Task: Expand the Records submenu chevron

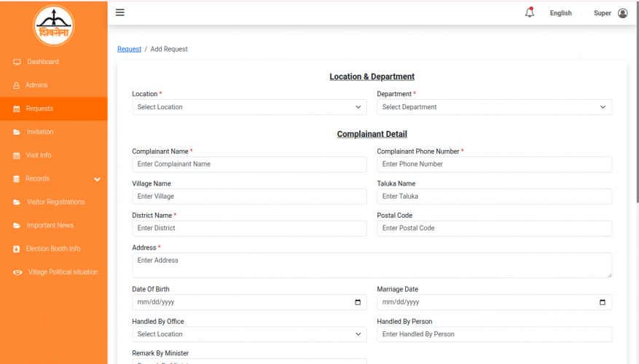Action: pyautogui.click(x=97, y=179)
